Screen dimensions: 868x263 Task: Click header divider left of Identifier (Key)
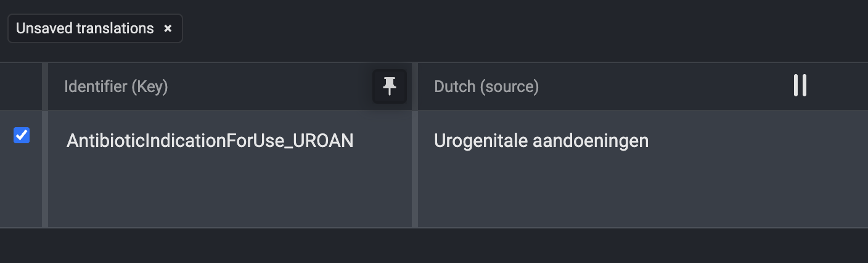click(45, 86)
